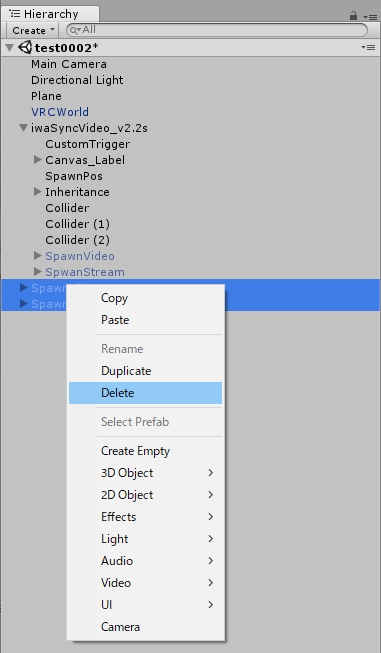Open the Create dropdown
The image size is (381, 653).
pos(33,30)
